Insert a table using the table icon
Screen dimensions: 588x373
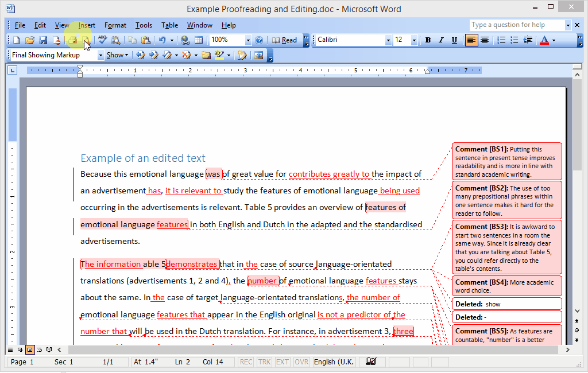click(x=199, y=40)
